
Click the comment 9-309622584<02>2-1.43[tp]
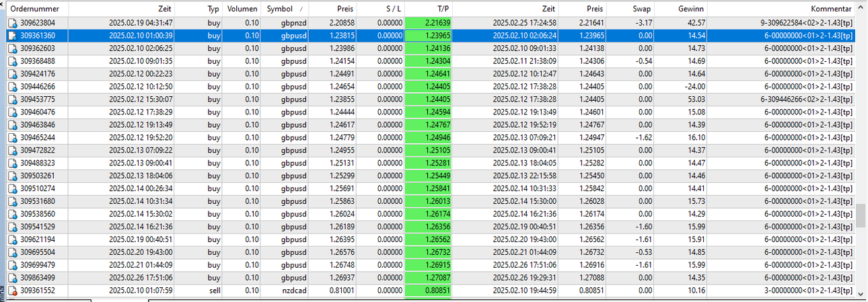tap(807, 23)
